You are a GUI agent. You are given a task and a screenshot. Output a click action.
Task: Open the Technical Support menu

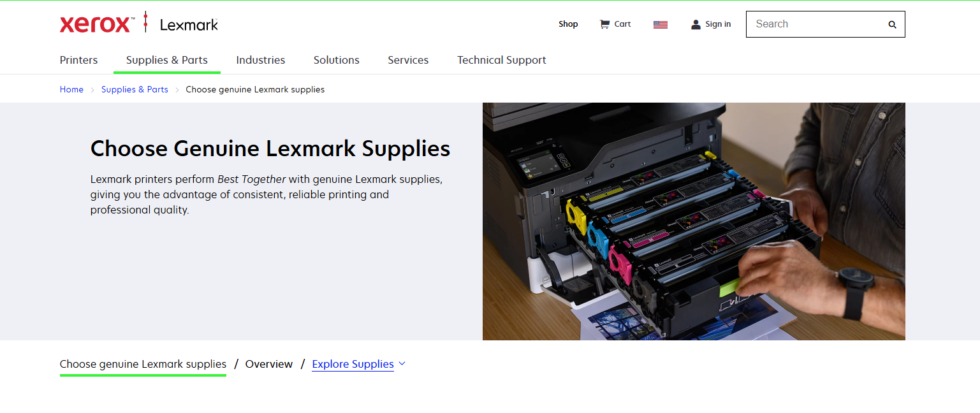tap(502, 60)
